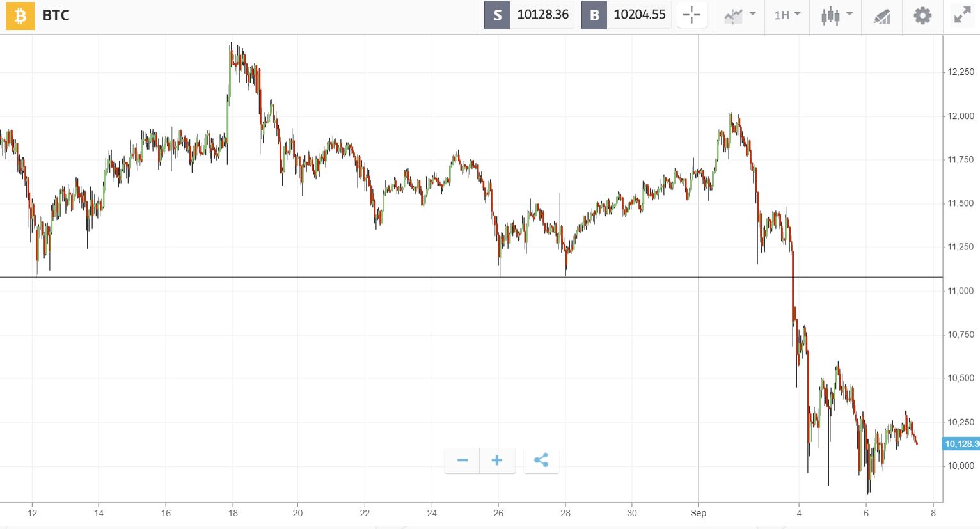980x529 pixels.
Task: Select the crosshair cursor tool
Action: tap(692, 15)
